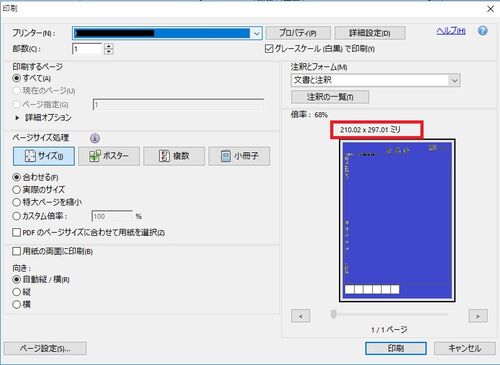The image size is (500, 365).
Task: Click the 印刷 print button
Action: [396, 349]
